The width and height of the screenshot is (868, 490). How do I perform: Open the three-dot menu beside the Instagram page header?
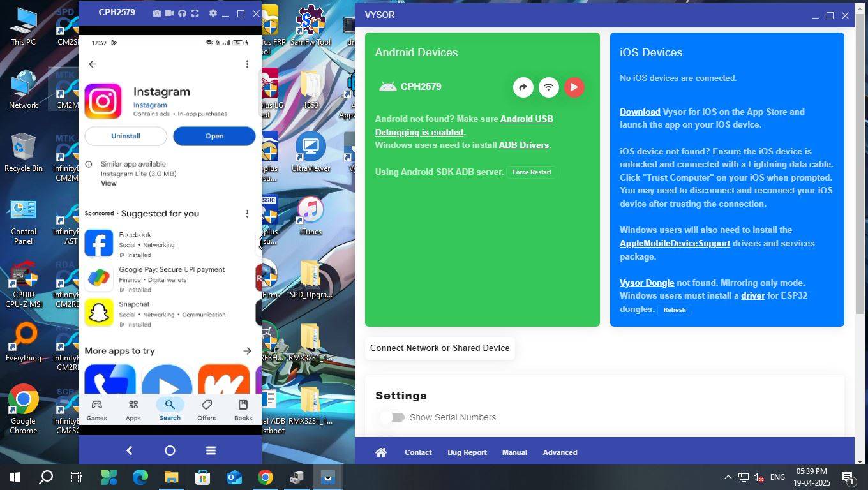(247, 64)
